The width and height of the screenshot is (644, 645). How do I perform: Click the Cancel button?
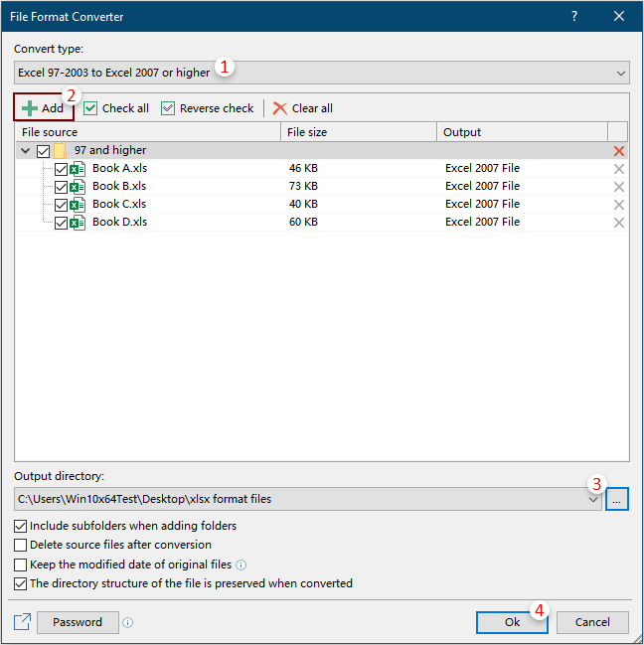point(592,622)
